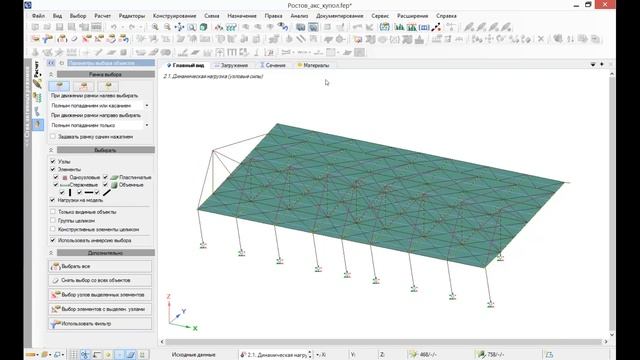Viewport: 640px width, 360px height.
Task: Click the zoom out magnifier icon
Action: pyautogui.click(x=167, y=27)
